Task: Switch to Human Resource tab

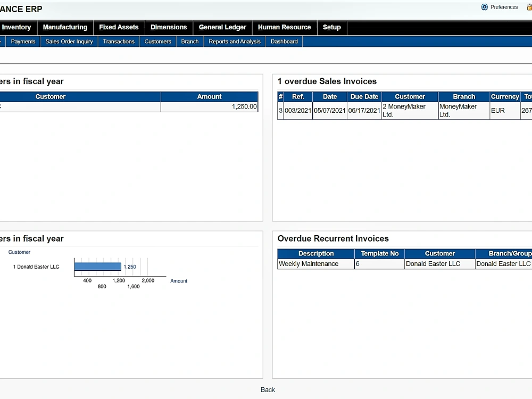Action: pos(284,27)
